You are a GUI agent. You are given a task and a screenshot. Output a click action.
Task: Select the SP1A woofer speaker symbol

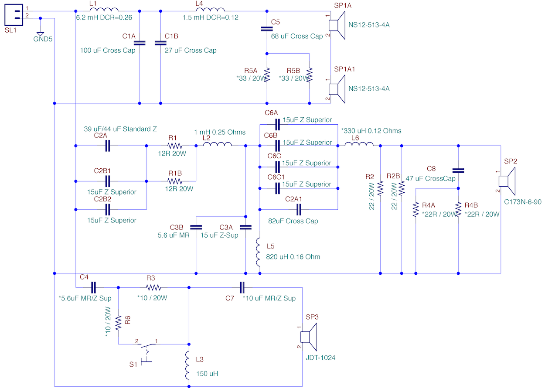point(337,25)
